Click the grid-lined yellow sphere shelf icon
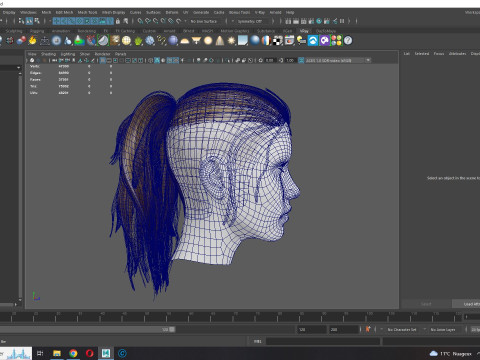This screenshot has width=480, height=360. 126,41
